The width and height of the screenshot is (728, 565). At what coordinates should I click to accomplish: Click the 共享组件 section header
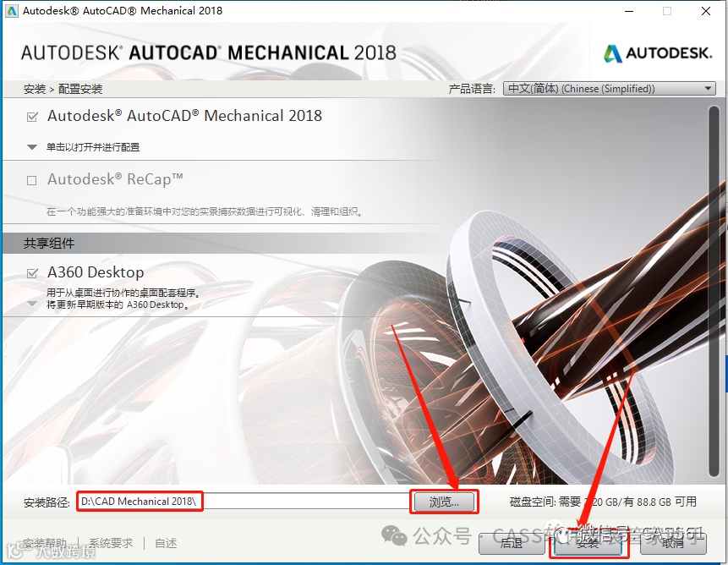[49, 244]
